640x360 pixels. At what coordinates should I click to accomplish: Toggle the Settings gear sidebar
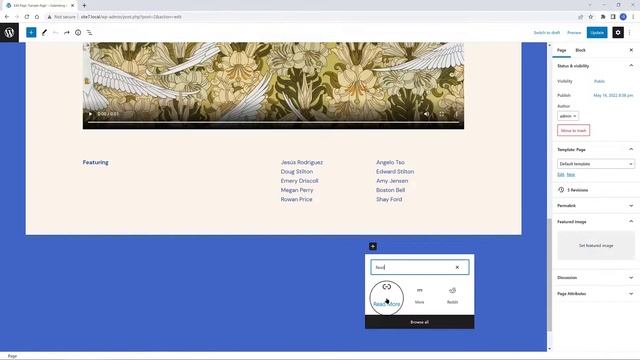click(x=618, y=32)
